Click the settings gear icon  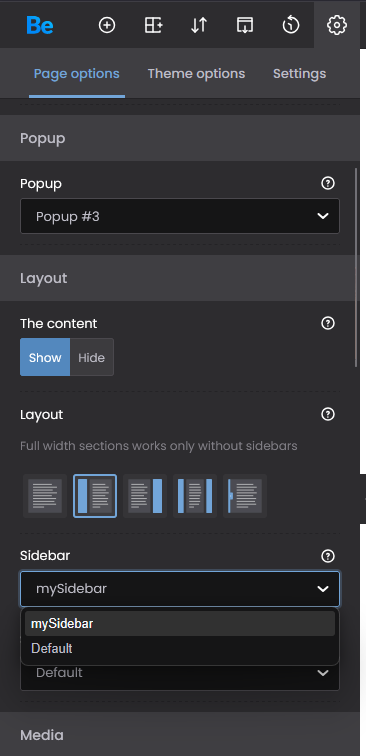tap(337, 25)
